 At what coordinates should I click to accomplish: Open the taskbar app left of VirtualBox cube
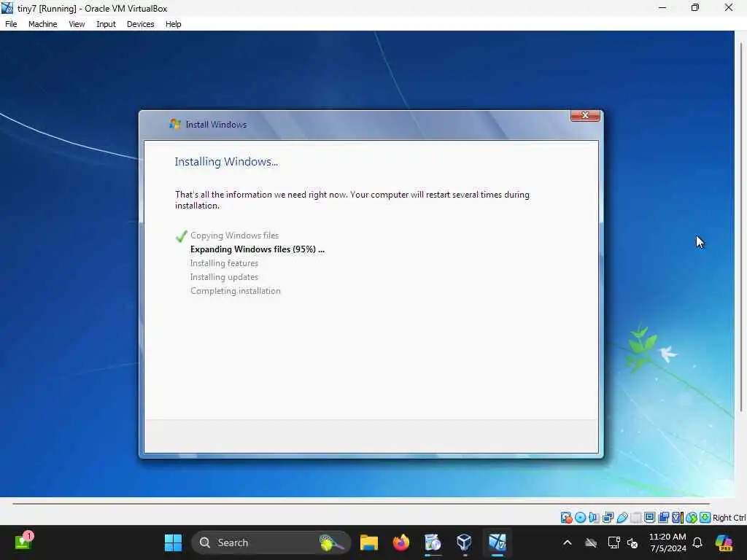pos(433,542)
